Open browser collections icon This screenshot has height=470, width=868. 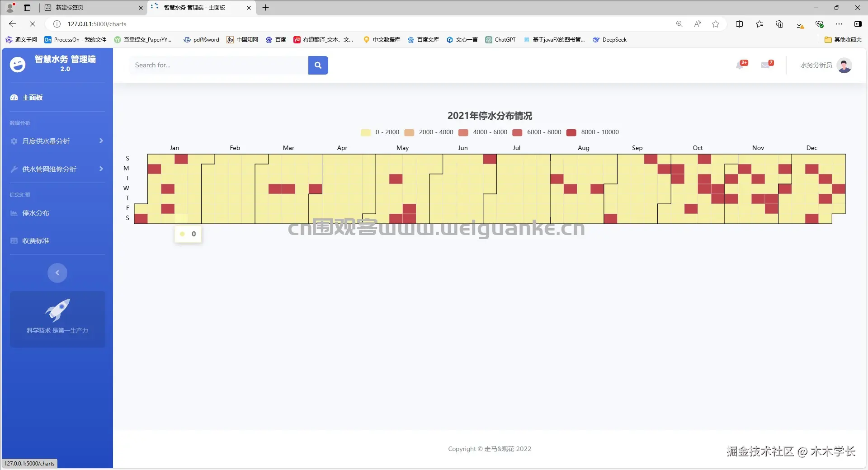click(x=779, y=24)
